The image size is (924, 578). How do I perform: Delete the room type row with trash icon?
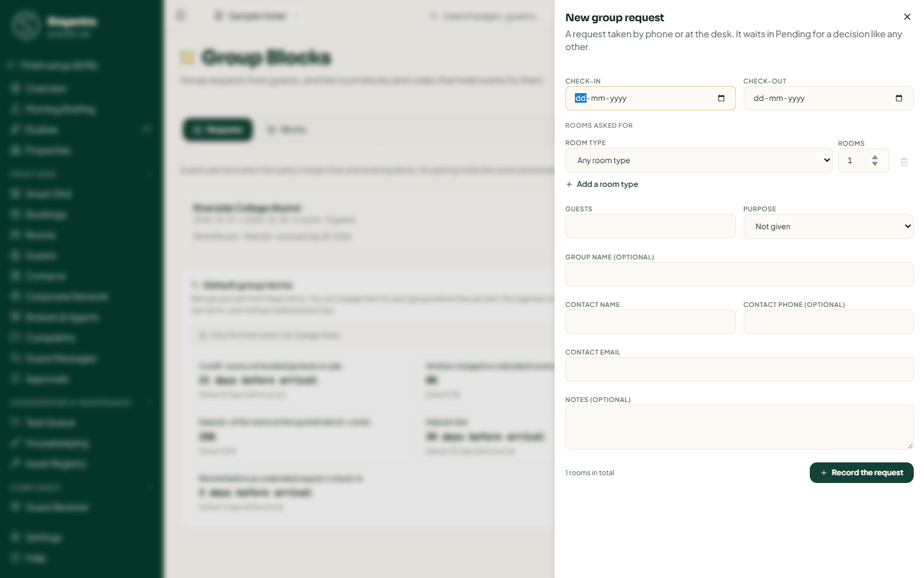(904, 162)
